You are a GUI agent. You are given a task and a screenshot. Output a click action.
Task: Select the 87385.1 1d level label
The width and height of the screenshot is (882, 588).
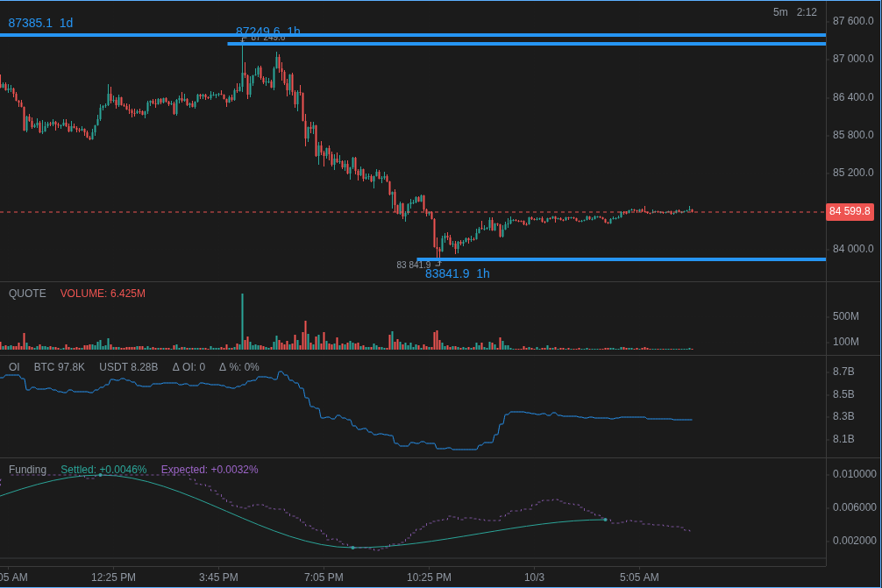40,23
